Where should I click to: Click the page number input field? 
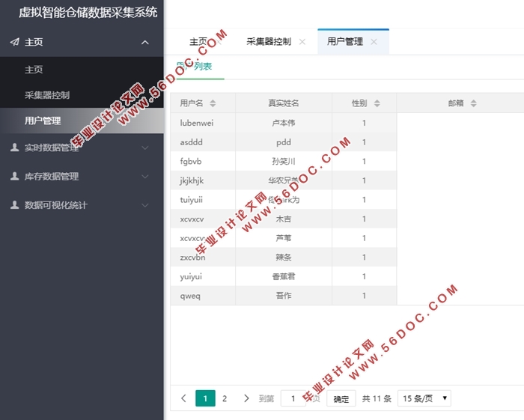(x=293, y=398)
